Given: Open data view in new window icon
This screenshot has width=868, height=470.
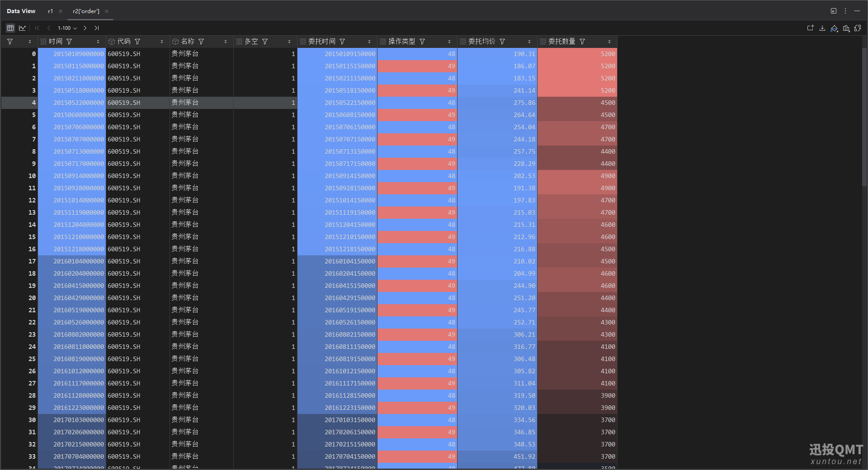Looking at the screenshot, I should (811, 28).
